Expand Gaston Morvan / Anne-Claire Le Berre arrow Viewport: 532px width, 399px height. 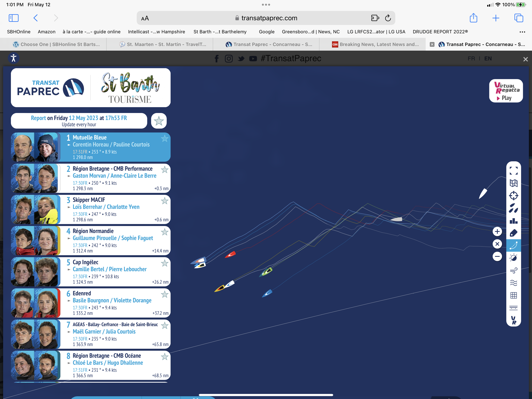click(69, 176)
